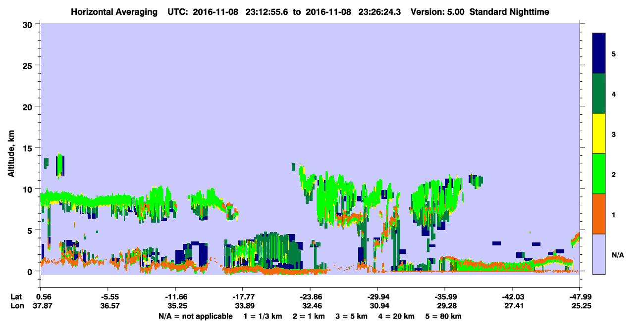The image size is (644, 330).
Task: Click latitude value -5.55
Action: coord(107,297)
